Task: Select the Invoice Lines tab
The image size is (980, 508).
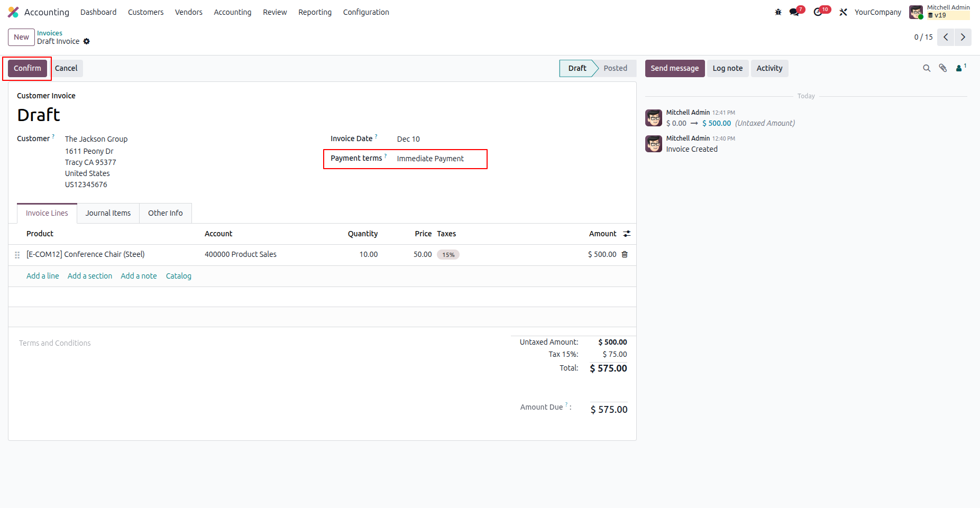Action: (x=47, y=213)
